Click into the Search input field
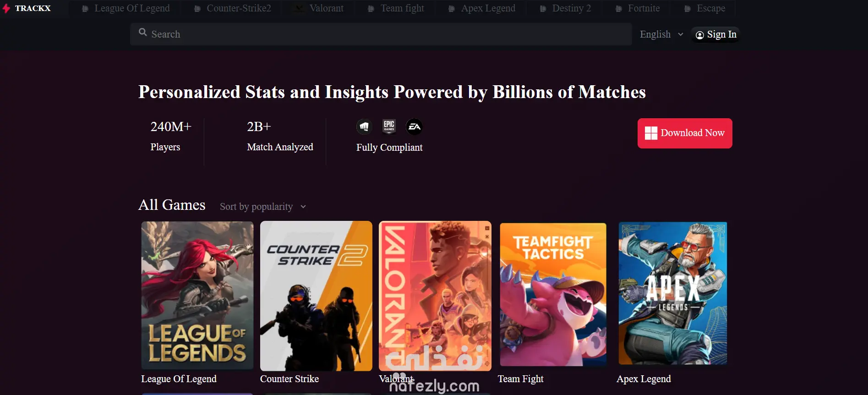 coord(381,34)
